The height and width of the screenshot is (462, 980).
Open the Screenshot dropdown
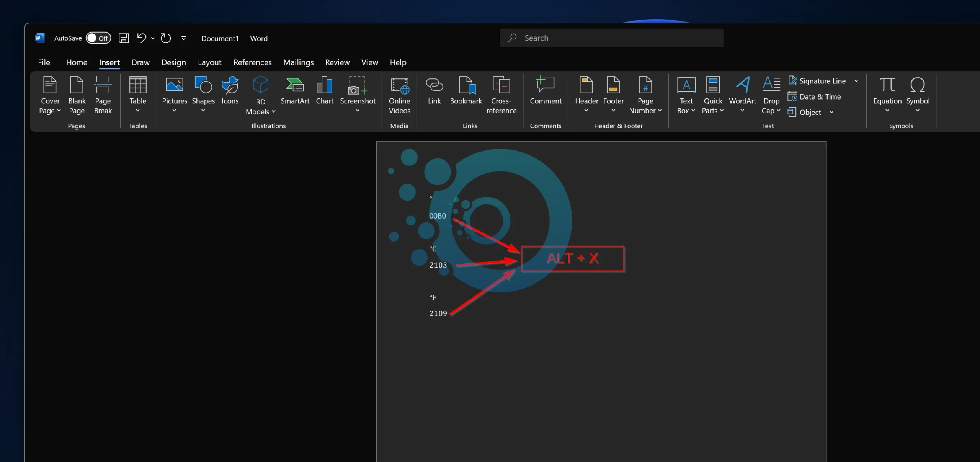[357, 95]
